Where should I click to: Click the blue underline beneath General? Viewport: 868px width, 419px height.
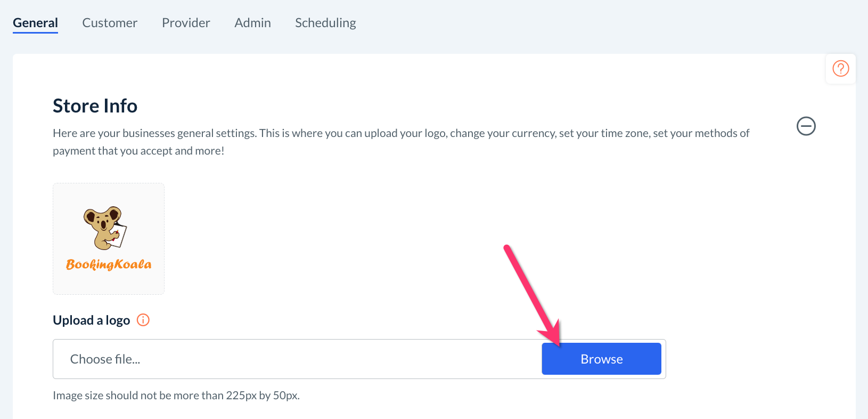tap(35, 33)
